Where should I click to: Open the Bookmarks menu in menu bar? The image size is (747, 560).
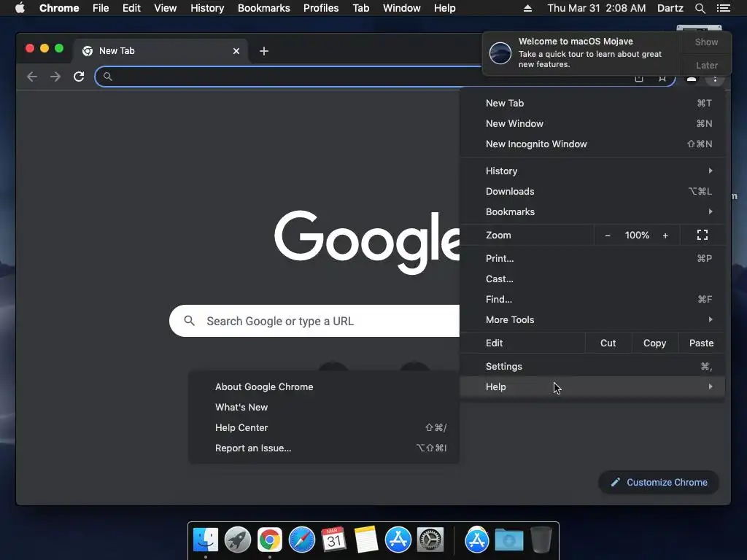click(x=264, y=8)
